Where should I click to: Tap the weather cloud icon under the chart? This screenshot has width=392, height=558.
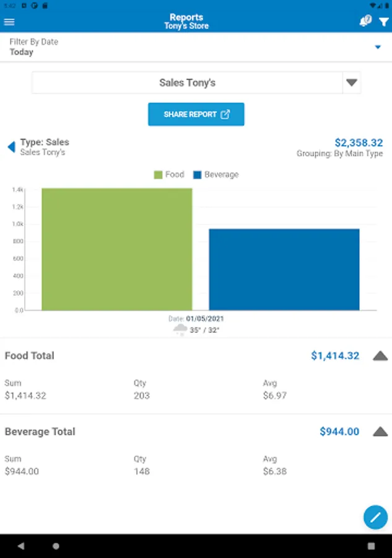click(180, 329)
